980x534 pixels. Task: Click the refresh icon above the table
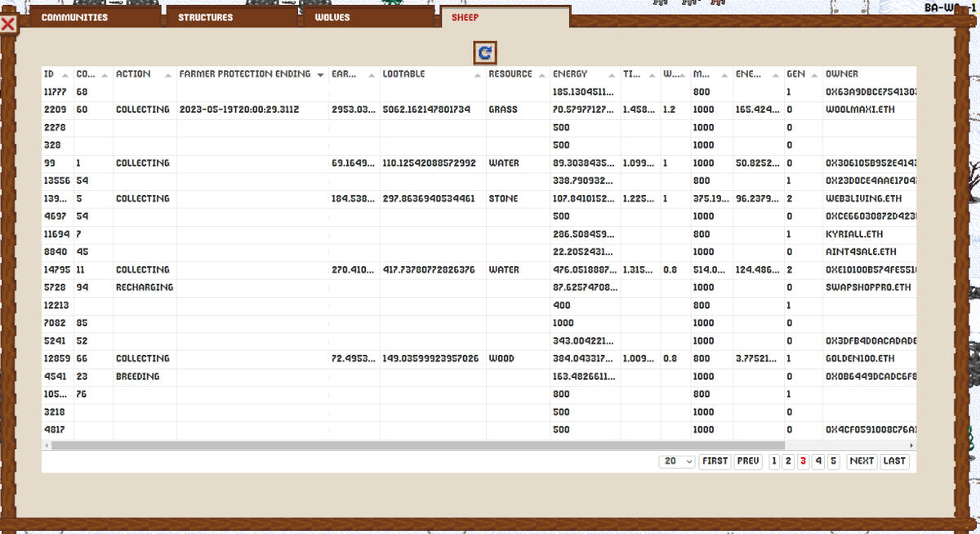pos(485,53)
